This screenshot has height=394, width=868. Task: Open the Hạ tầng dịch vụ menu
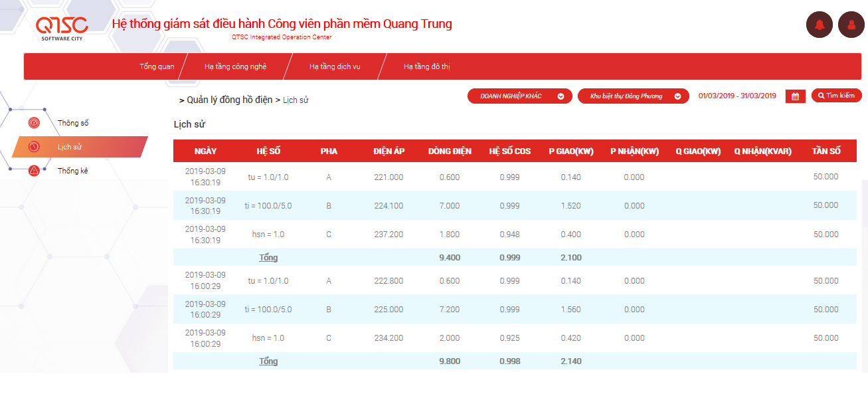[335, 66]
